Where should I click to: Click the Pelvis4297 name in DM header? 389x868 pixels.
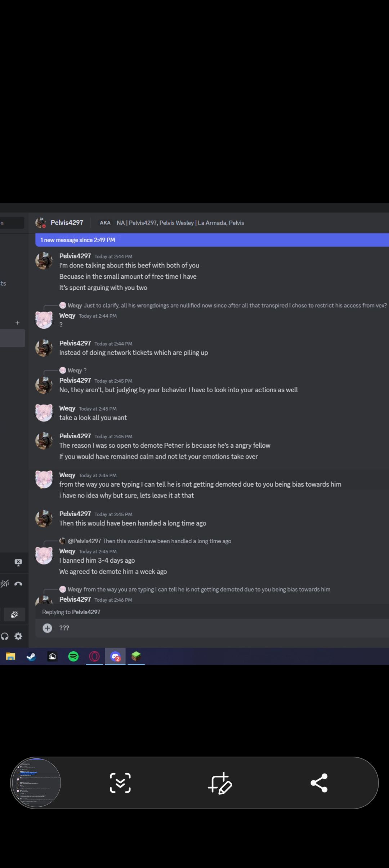click(67, 223)
